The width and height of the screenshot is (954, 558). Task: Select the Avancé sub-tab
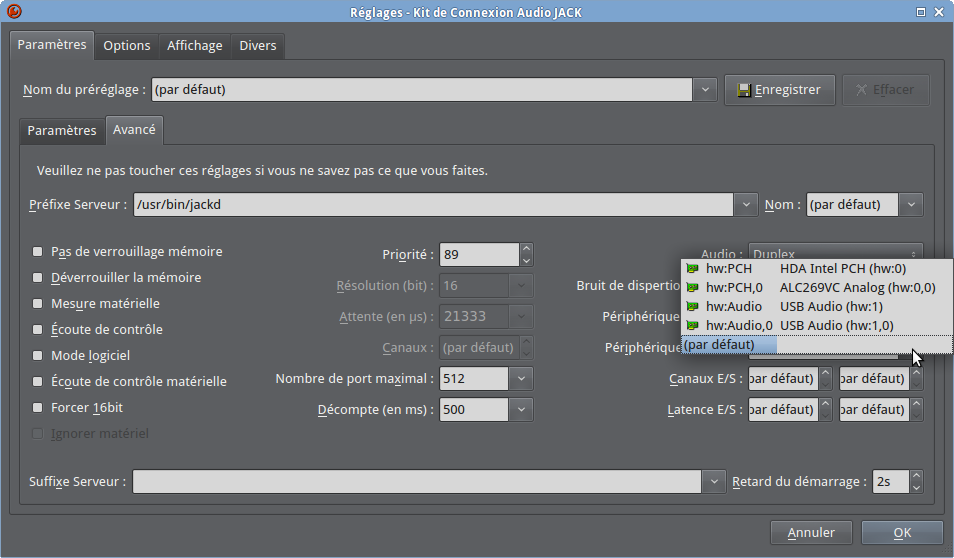[134, 130]
